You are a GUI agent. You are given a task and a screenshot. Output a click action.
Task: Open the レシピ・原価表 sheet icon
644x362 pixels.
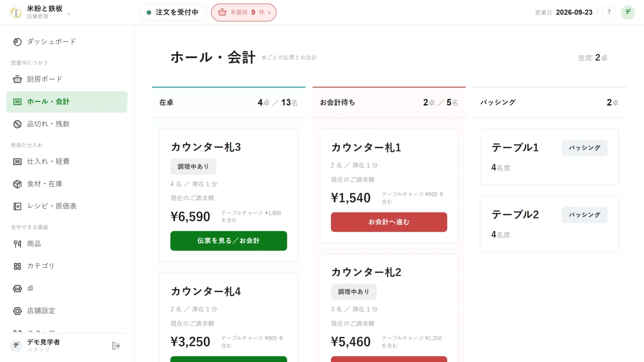coord(17,206)
